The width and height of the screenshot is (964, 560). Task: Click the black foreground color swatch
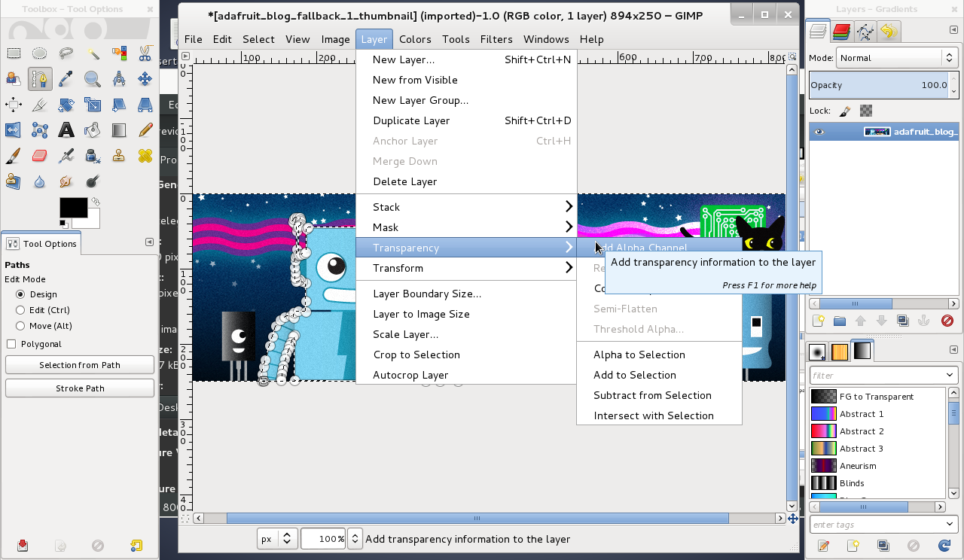tap(74, 208)
